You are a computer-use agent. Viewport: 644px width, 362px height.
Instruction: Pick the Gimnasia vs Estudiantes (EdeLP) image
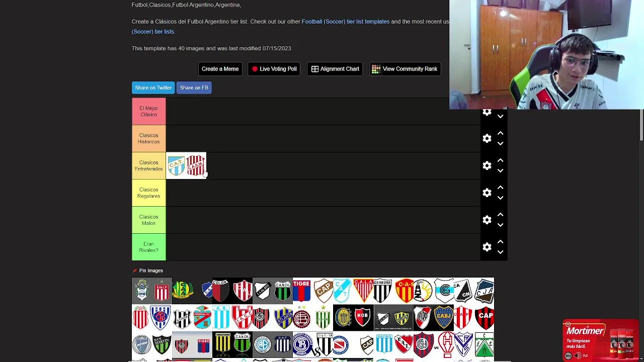(x=152, y=291)
